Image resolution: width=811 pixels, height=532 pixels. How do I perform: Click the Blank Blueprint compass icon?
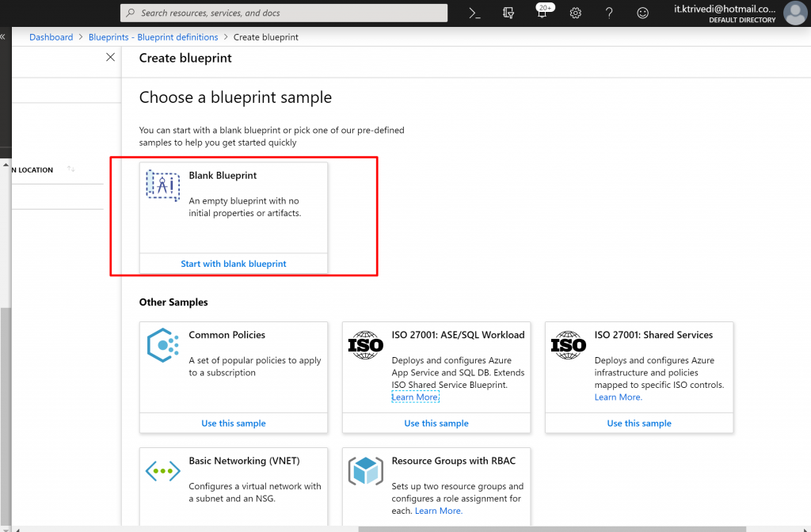(162, 186)
